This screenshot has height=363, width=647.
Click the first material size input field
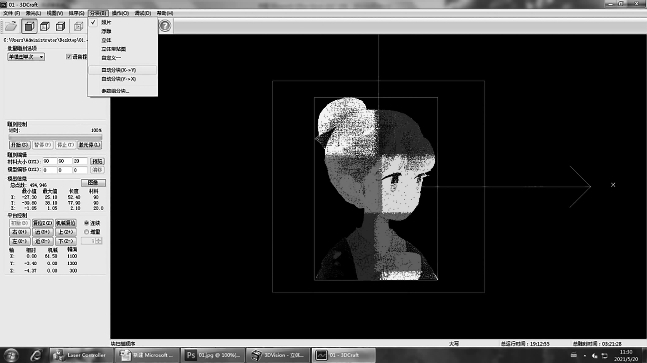point(49,161)
